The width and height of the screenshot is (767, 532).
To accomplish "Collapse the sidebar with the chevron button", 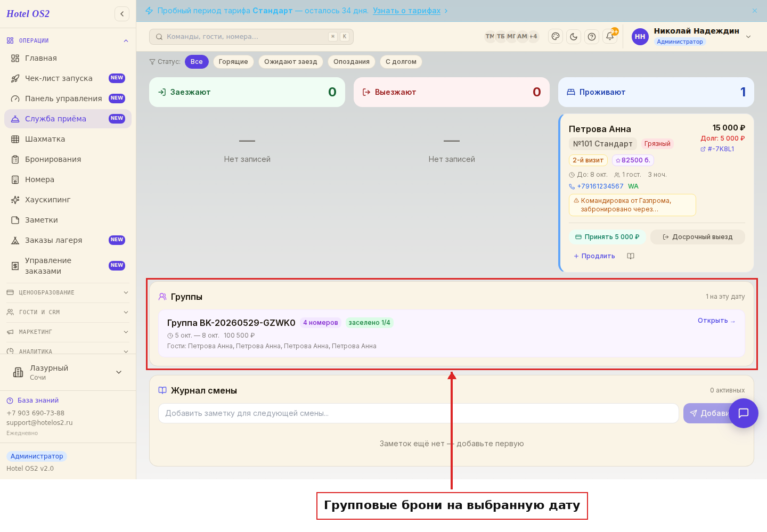I will point(122,14).
